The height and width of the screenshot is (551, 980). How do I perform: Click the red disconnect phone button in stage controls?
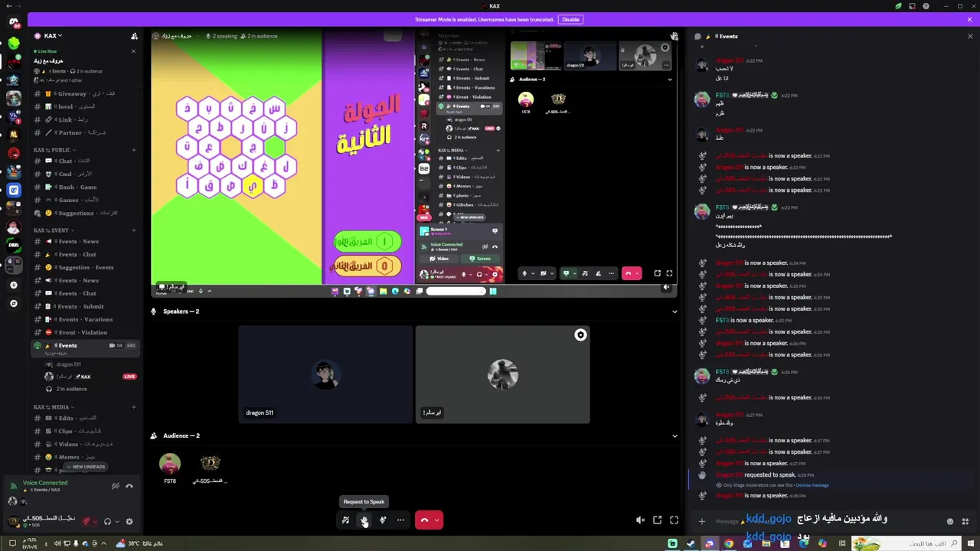pos(424,520)
